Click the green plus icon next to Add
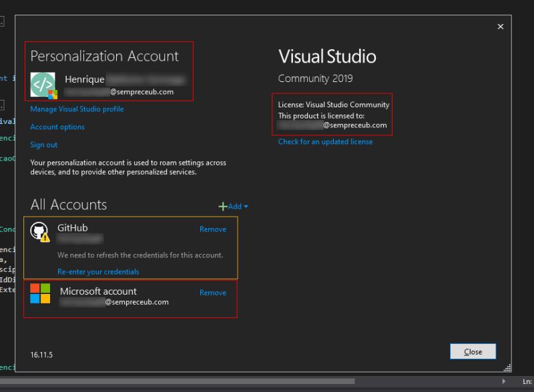Image resolution: width=534 pixels, height=392 pixels. point(223,206)
